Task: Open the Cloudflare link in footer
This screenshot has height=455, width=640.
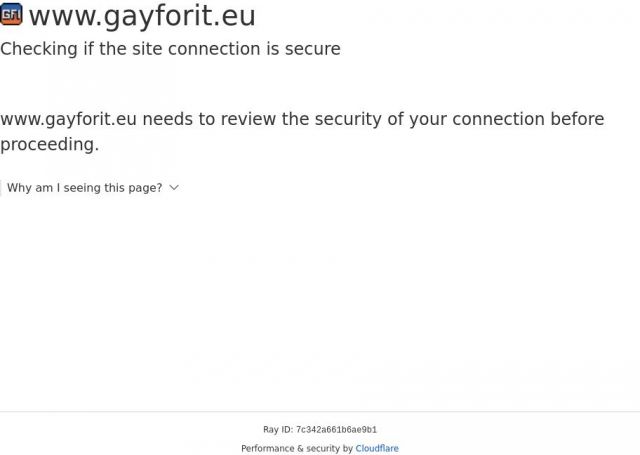Action: pyautogui.click(x=377, y=449)
